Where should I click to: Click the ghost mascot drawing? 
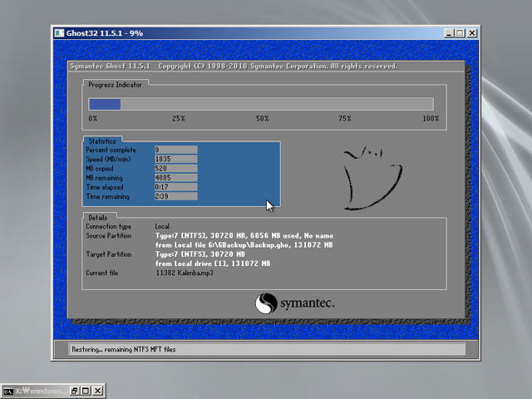pos(372,177)
